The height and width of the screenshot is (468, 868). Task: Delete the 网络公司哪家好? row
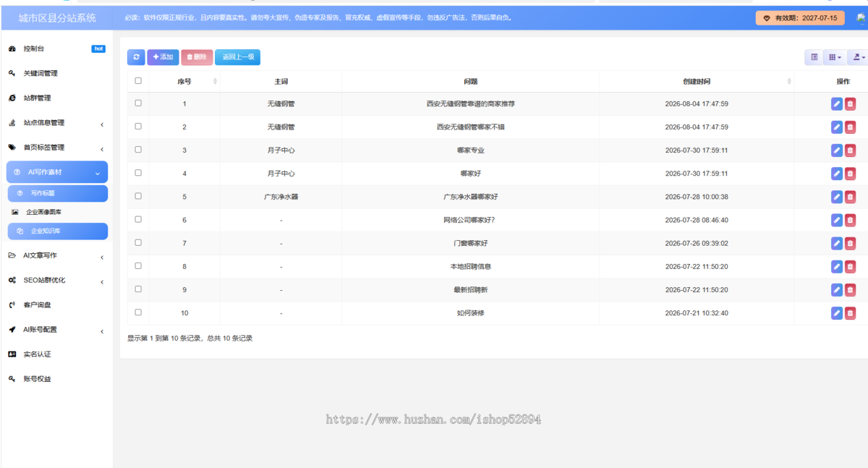click(x=850, y=220)
